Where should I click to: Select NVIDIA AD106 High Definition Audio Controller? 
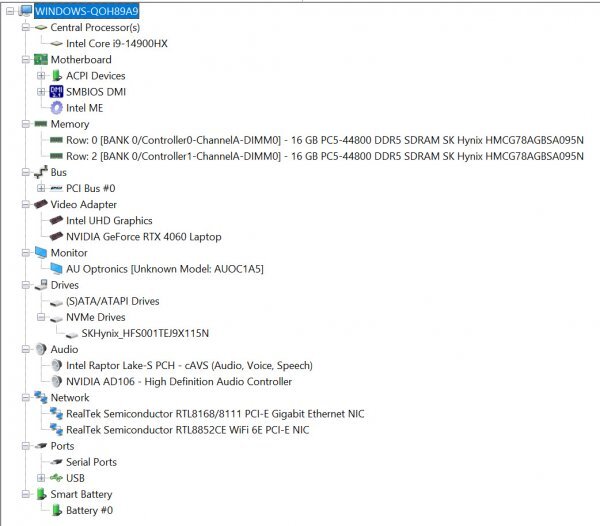point(179,381)
